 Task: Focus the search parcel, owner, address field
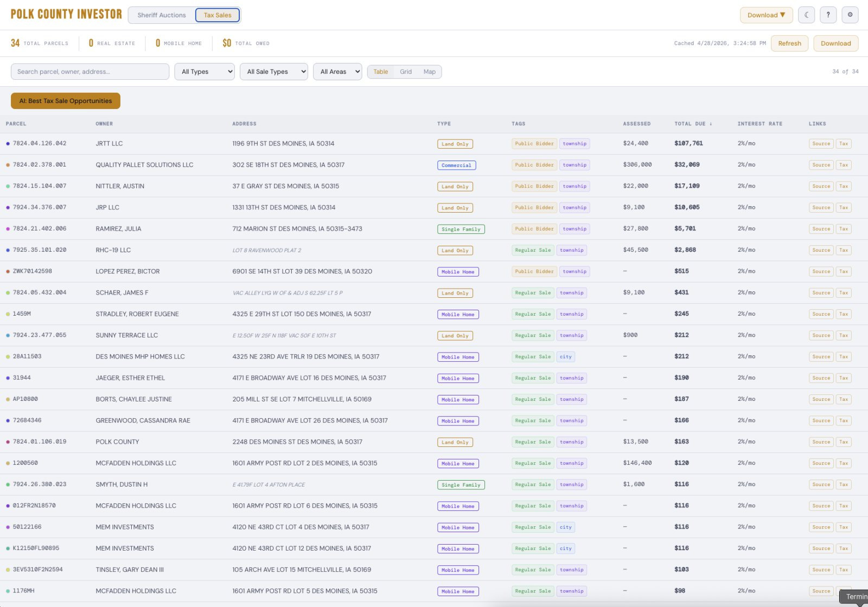(x=90, y=72)
